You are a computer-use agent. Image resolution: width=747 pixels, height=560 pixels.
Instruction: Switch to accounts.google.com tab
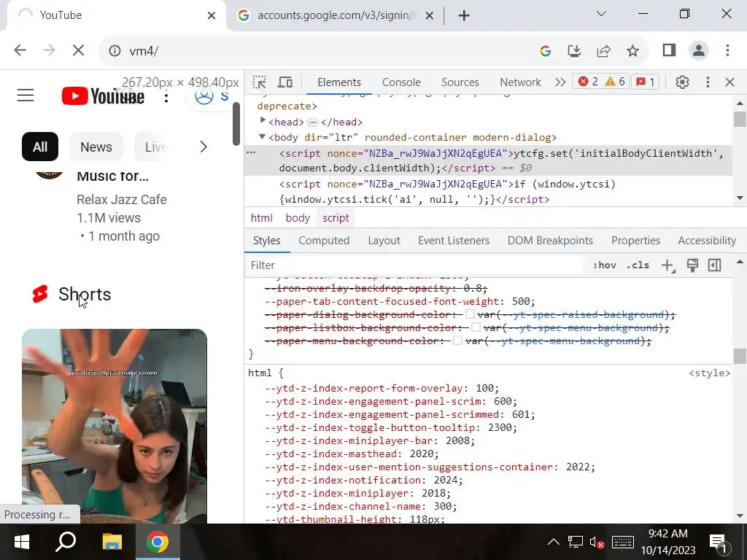pyautogui.click(x=336, y=15)
